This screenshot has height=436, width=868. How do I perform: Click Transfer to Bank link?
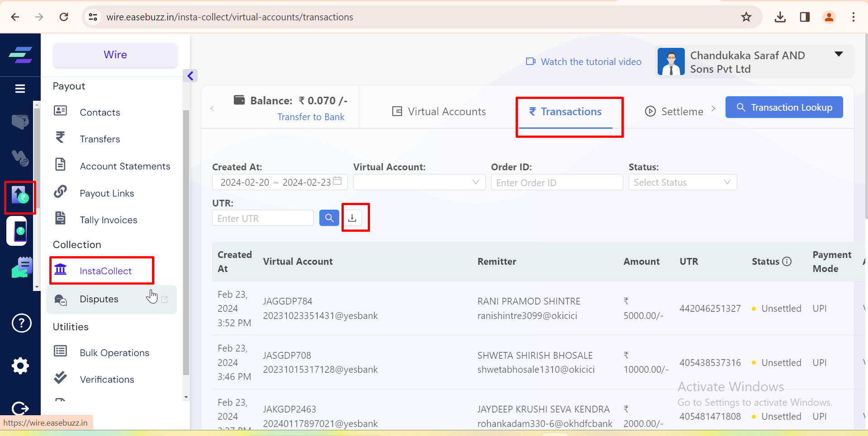(x=311, y=117)
